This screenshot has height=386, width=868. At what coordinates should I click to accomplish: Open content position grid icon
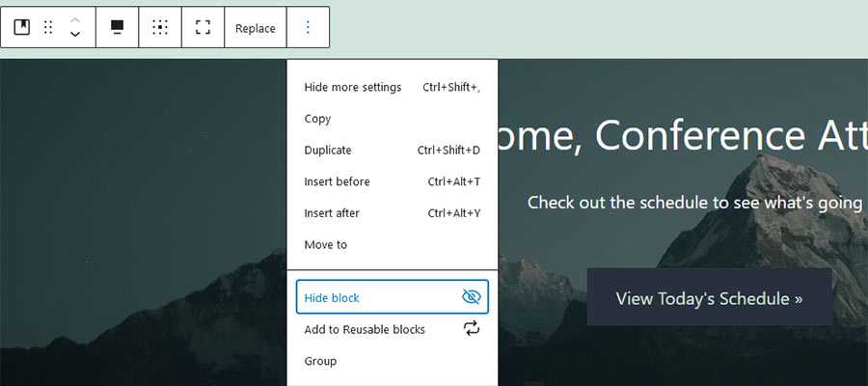[160, 28]
